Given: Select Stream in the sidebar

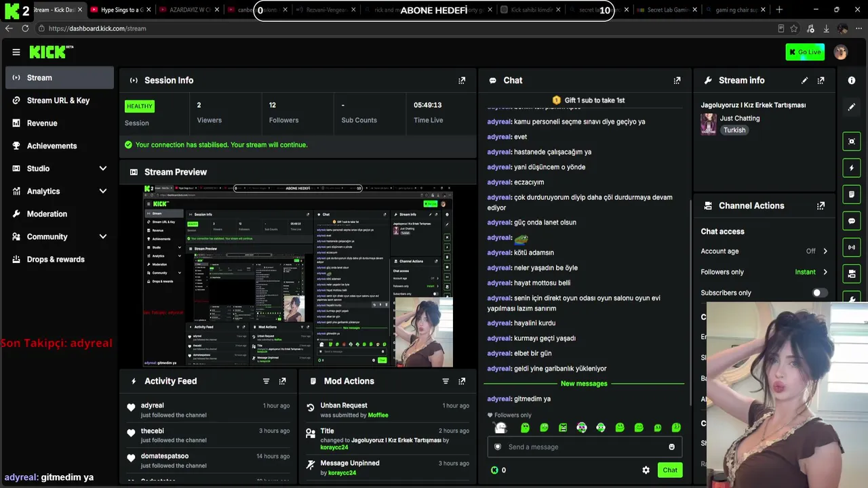Looking at the screenshot, I should 60,78.
